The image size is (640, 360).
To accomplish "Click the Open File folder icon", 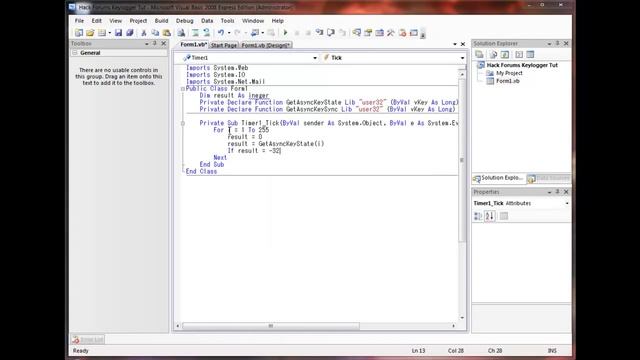I will (90, 33).
